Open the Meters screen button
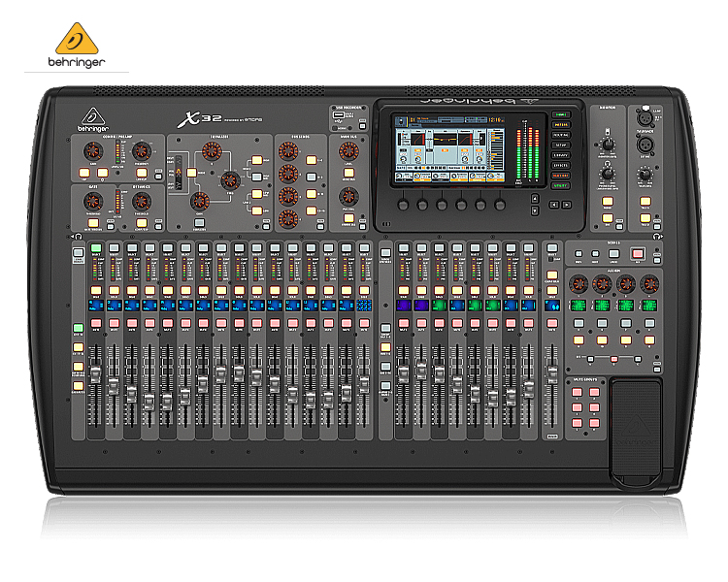Screen dimensions: 728x582 pyautogui.click(x=561, y=125)
